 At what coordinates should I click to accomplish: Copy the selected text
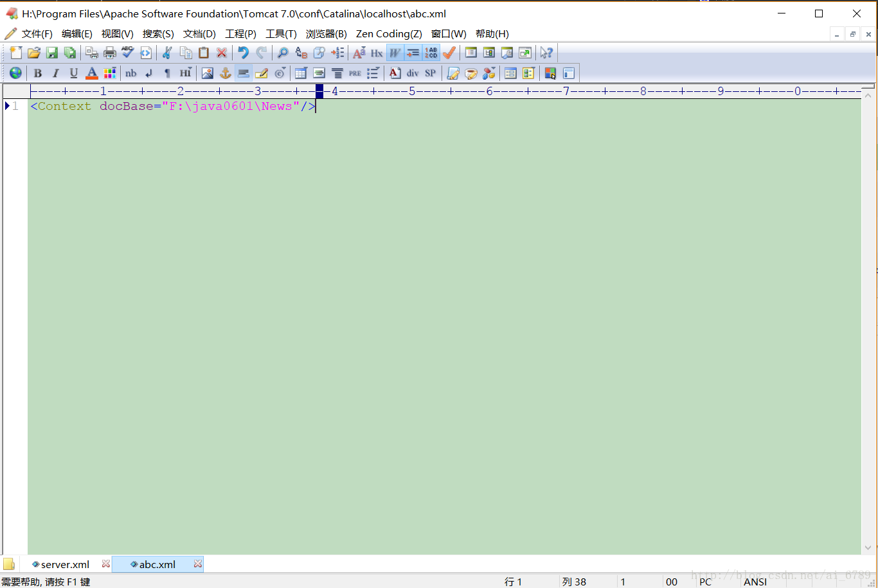pos(186,53)
